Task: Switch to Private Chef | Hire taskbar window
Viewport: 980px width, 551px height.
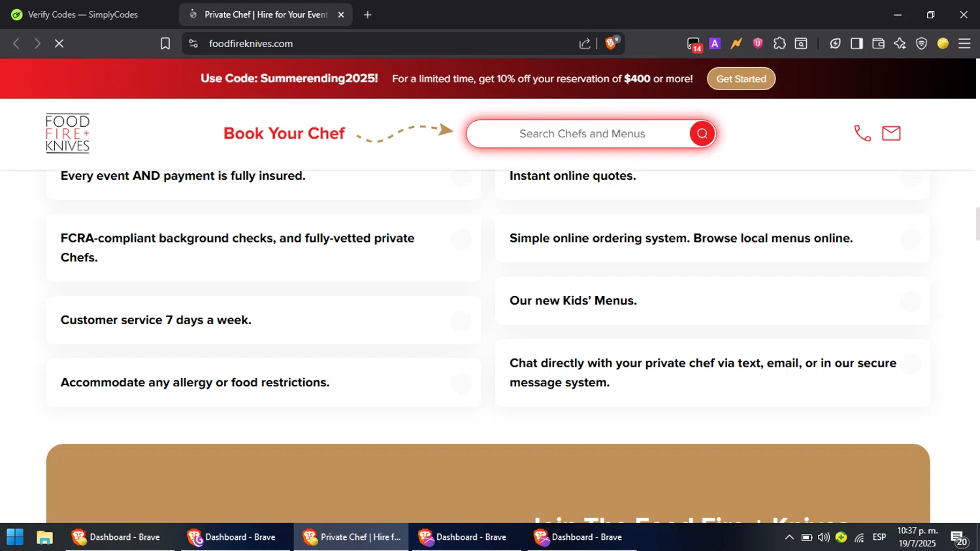Action: 351,537
